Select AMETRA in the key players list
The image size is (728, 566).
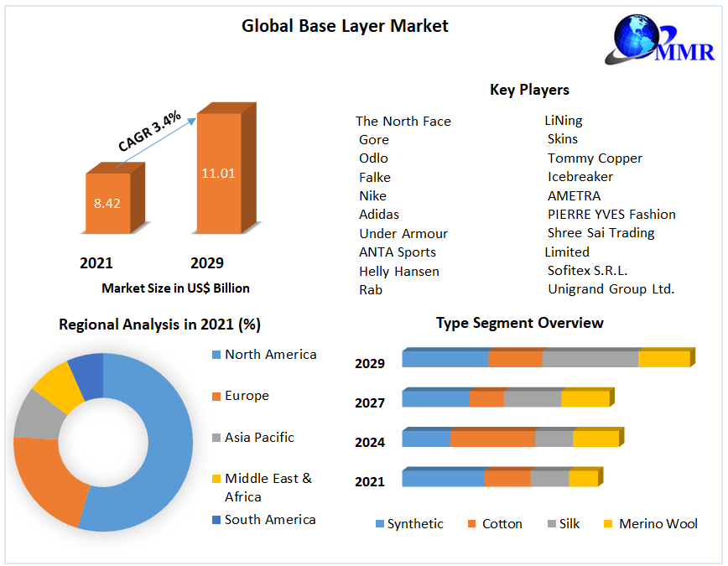pos(574,196)
